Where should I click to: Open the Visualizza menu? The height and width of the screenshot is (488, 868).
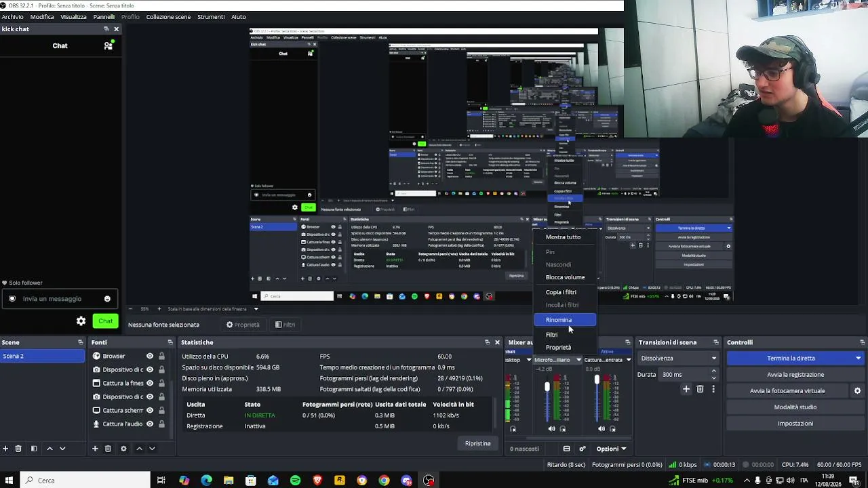(x=73, y=17)
